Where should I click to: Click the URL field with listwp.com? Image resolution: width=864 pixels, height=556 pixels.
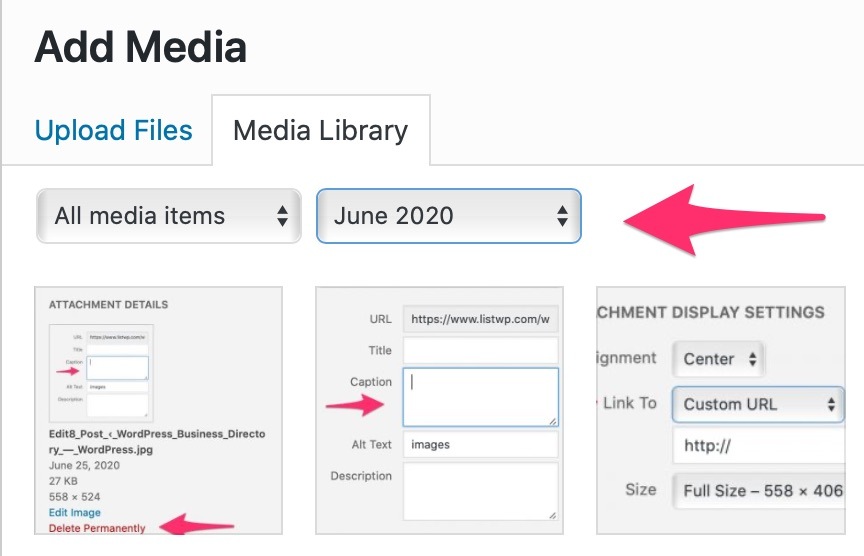[480, 319]
